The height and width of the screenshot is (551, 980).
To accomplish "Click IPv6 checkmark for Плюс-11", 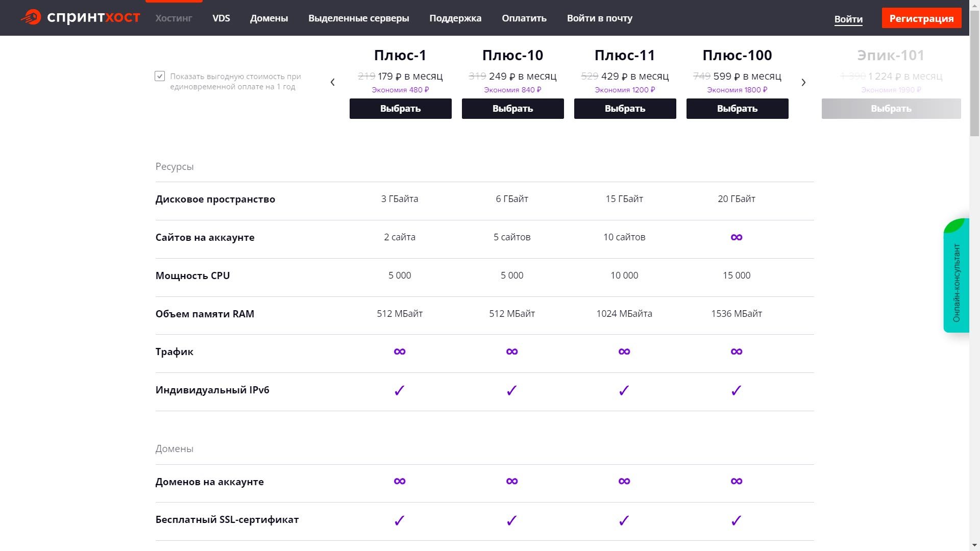I will coord(624,391).
